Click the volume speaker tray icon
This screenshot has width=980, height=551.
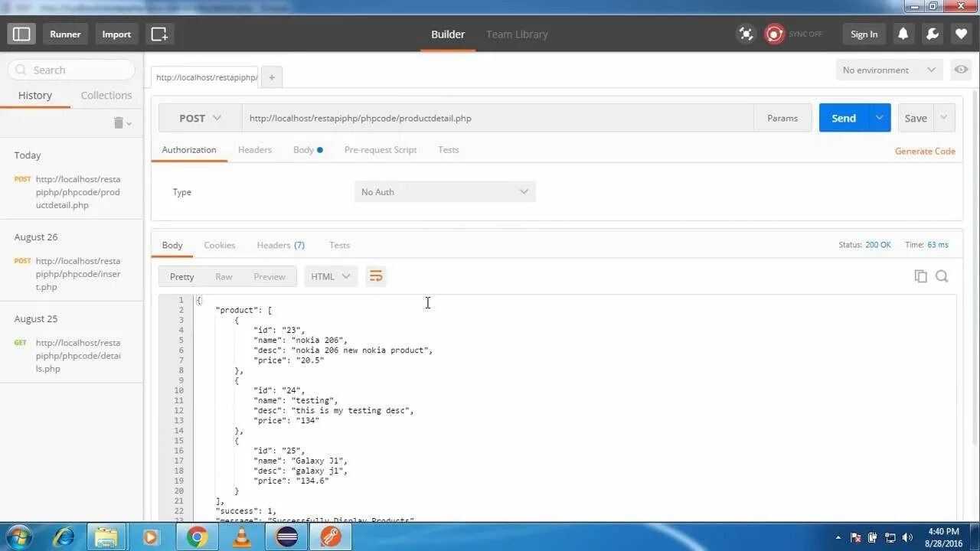click(908, 537)
